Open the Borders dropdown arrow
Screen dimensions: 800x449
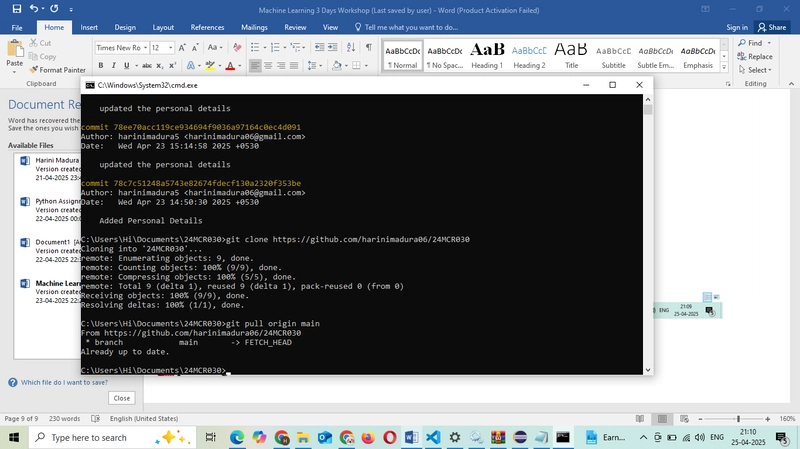click(366, 65)
